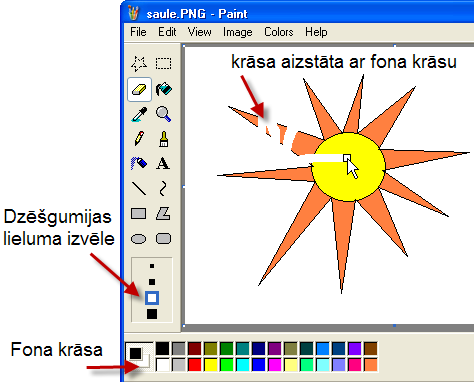475x384 pixels.
Task: Select the Airbrush spray can tool
Action: coord(139,163)
